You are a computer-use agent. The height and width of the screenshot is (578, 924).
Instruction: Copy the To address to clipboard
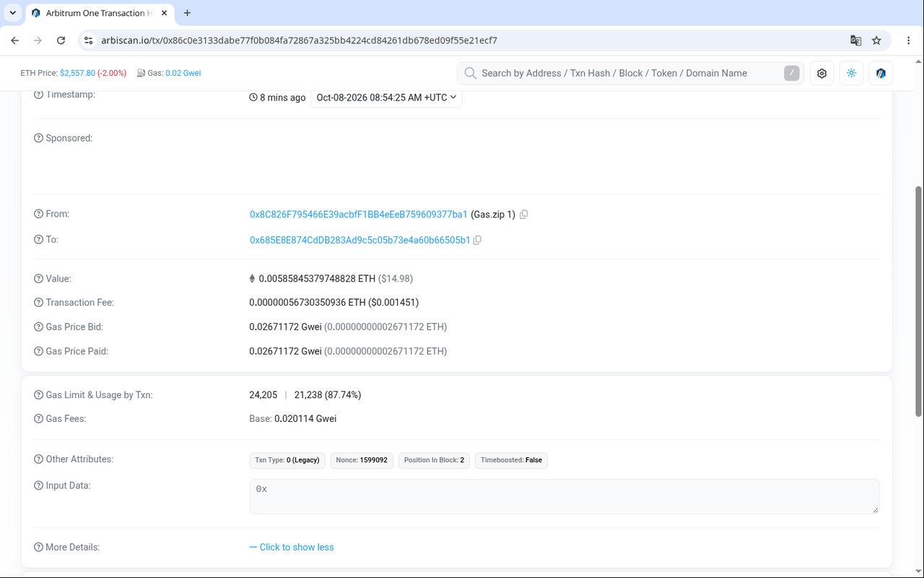pos(477,240)
